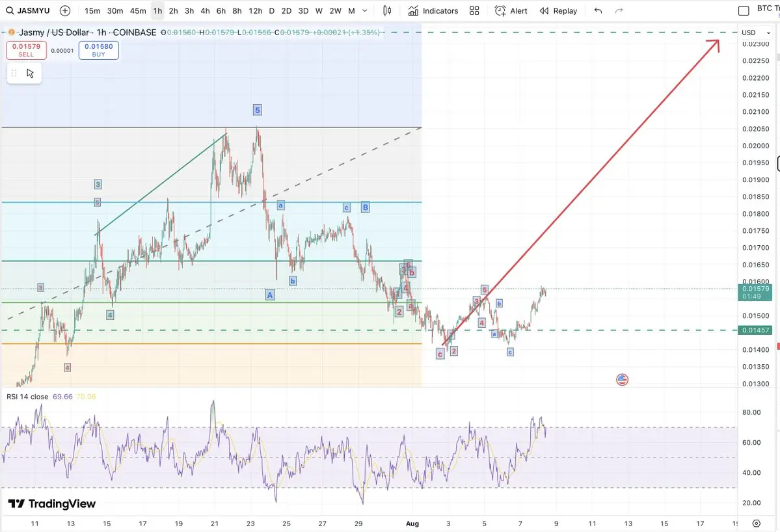Viewport: 780px width, 532px height.
Task: Click the TradingView logo
Action: pyautogui.click(x=52, y=503)
